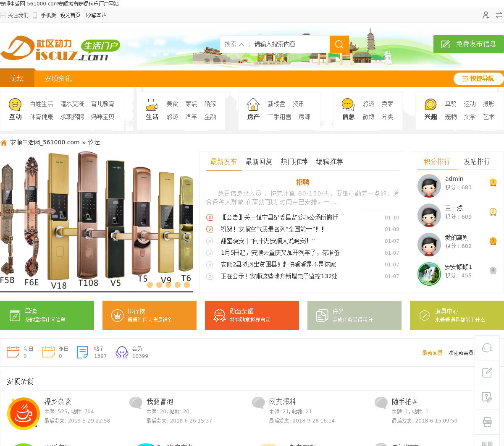Click the sidebar APP phone icon

487,422
